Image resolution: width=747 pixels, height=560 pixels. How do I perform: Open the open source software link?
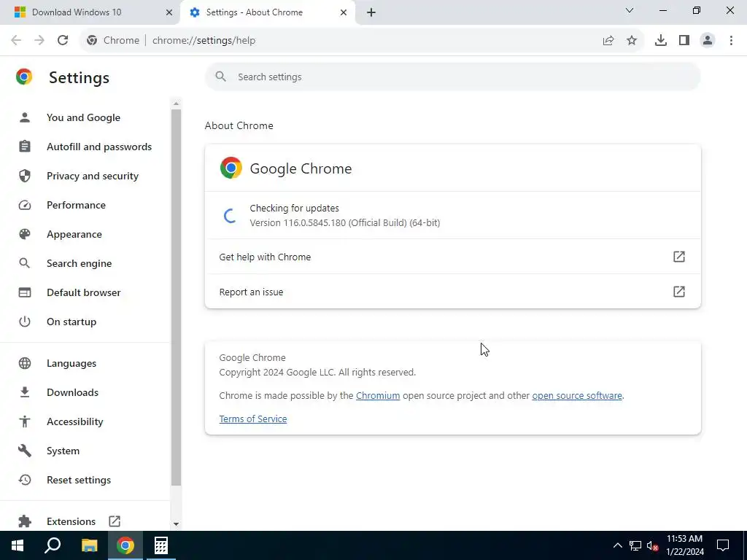(577, 396)
